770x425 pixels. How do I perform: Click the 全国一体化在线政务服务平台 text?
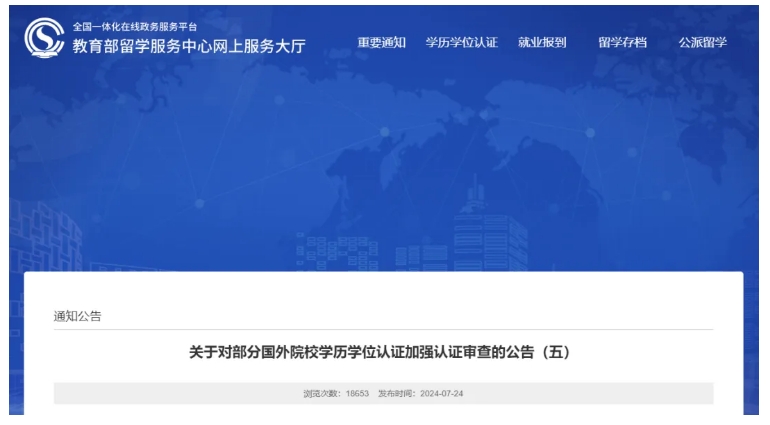[135, 27]
